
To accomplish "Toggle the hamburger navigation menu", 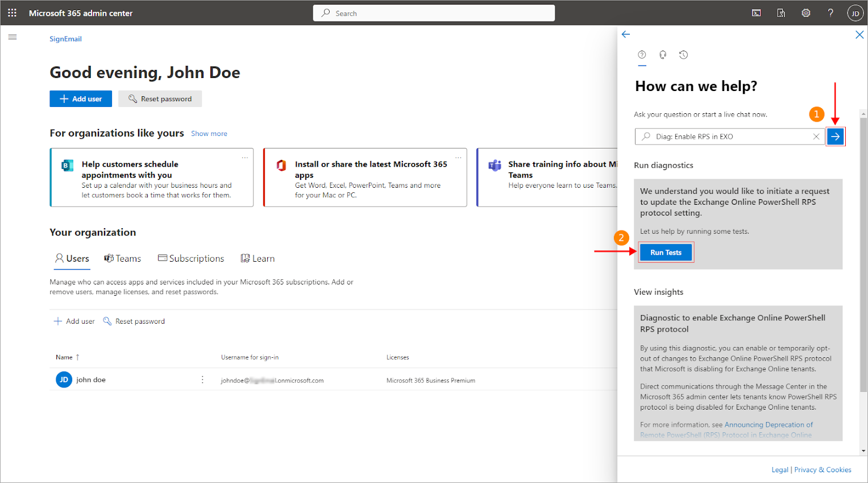I will pyautogui.click(x=13, y=37).
